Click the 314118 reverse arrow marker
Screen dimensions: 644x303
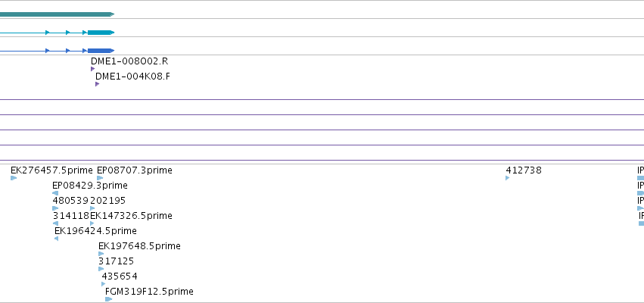tap(55, 223)
